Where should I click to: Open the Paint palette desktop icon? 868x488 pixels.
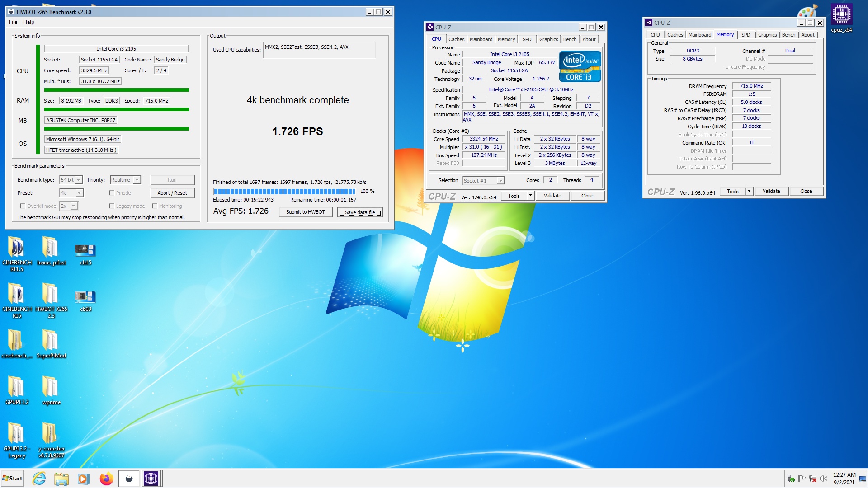click(807, 11)
